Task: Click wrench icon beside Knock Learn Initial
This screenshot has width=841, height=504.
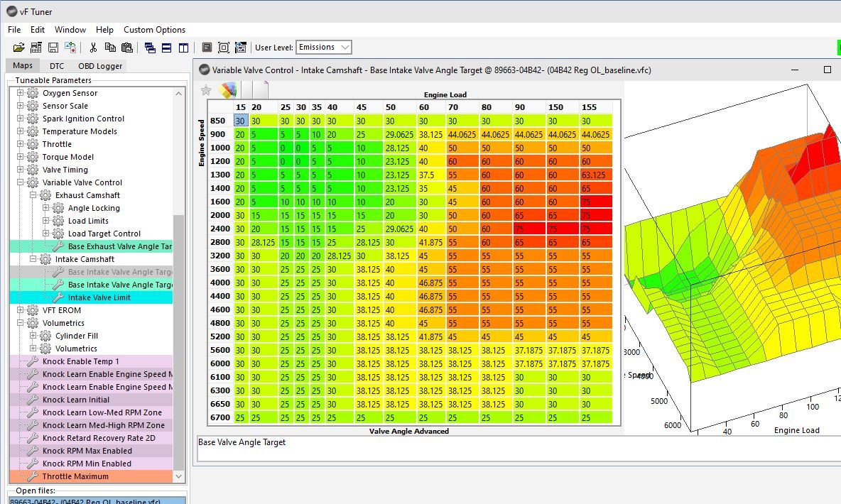Action: (x=33, y=400)
